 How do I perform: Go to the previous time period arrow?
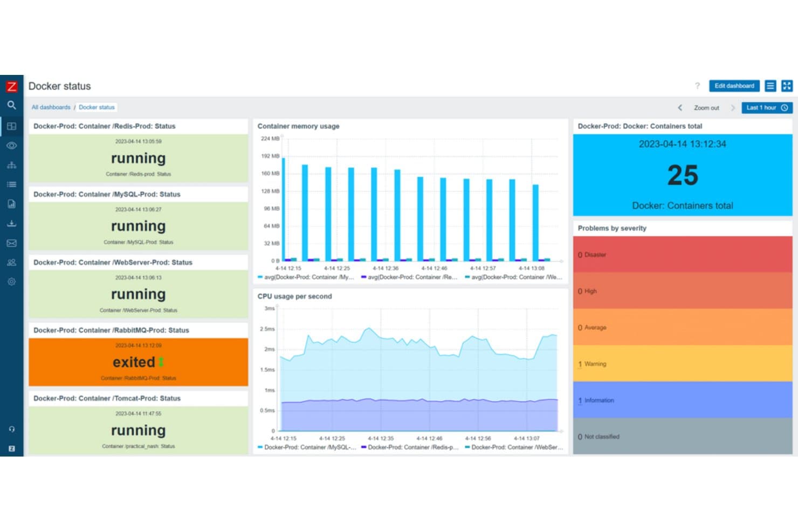[x=680, y=108]
